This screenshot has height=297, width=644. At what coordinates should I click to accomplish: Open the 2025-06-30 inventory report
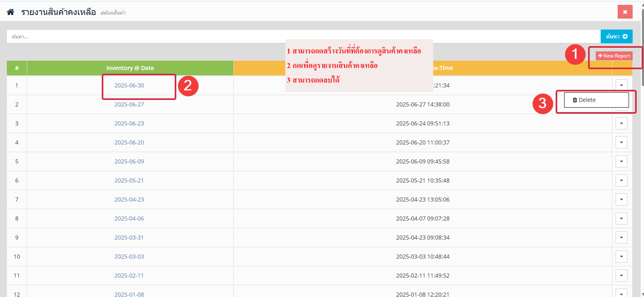pos(129,85)
